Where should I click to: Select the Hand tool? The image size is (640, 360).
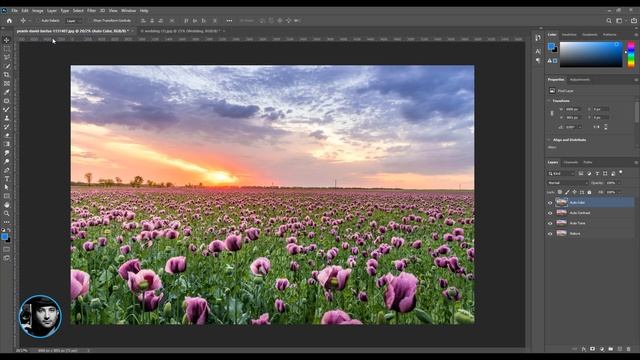[7, 204]
